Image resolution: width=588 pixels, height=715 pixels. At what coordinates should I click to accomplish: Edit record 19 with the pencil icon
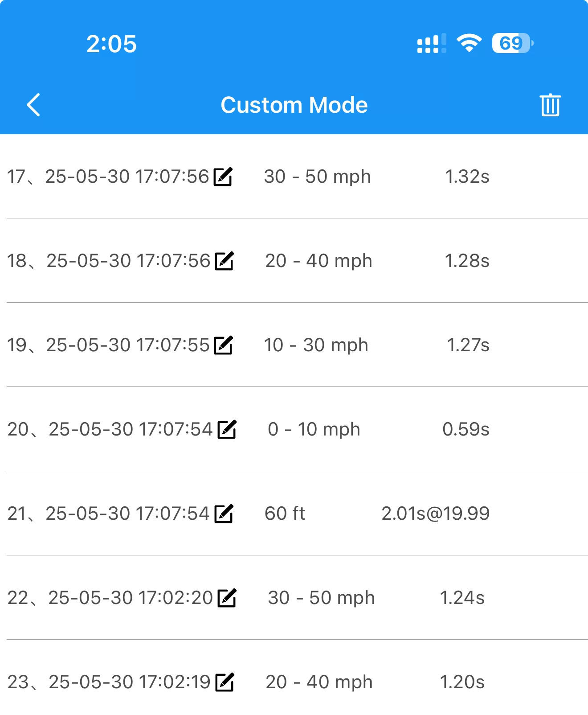(224, 345)
